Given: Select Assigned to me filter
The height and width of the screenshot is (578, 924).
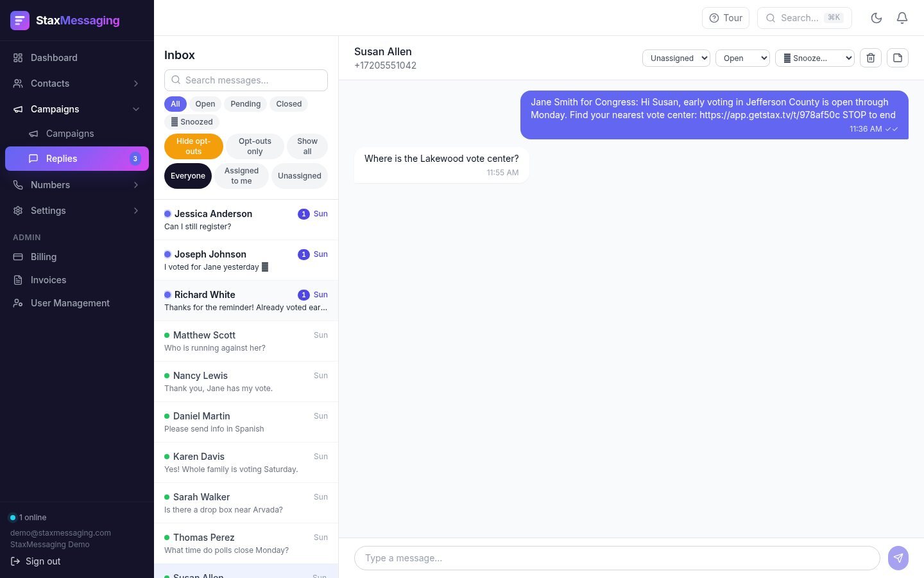Looking at the screenshot, I should [x=241, y=176].
